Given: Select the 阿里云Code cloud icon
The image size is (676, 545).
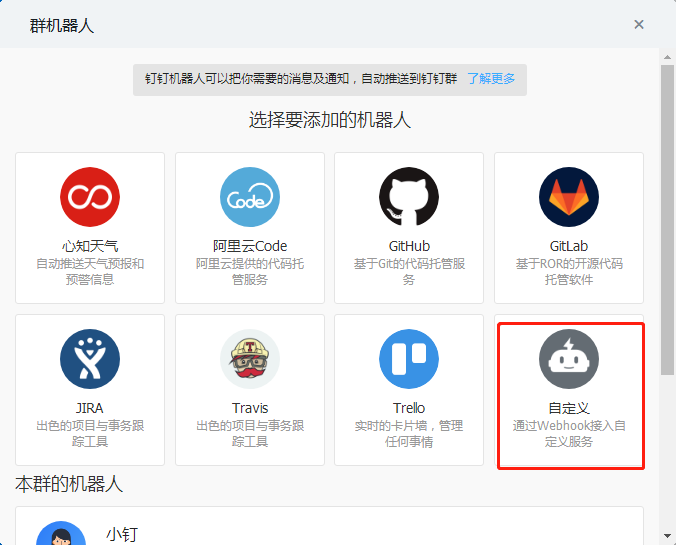Looking at the screenshot, I should click(250, 197).
